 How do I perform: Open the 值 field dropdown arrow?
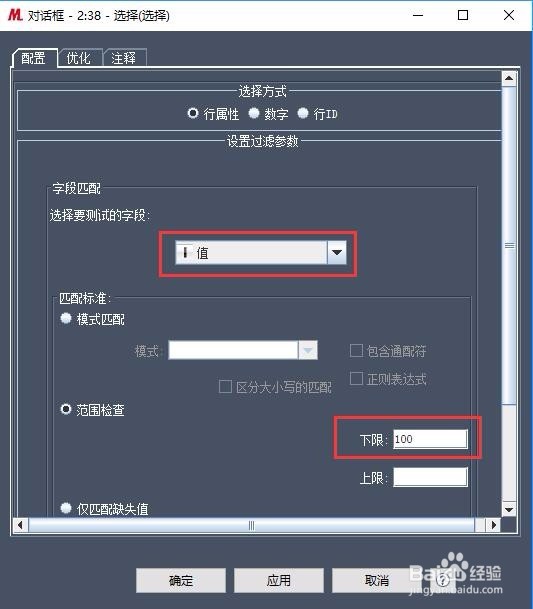pos(337,252)
